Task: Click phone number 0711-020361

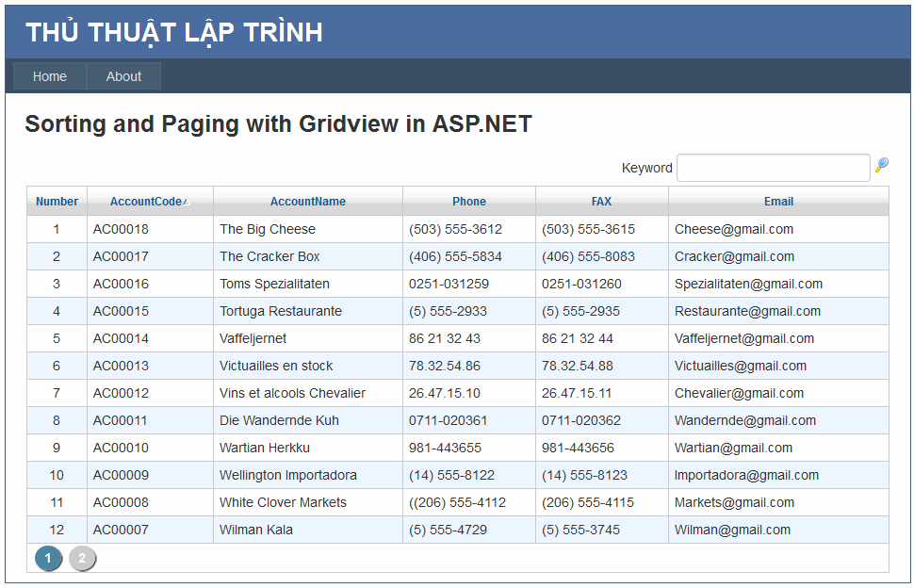Action: (448, 421)
